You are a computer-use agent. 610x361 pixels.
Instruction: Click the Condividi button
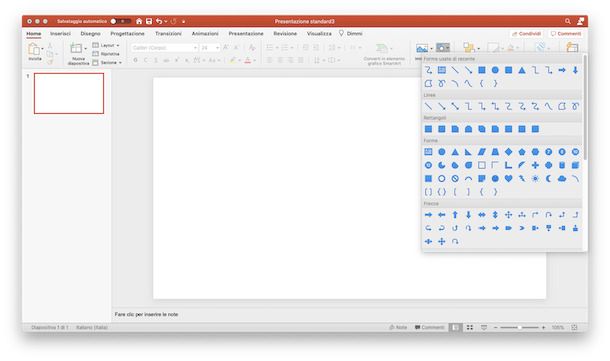526,34
